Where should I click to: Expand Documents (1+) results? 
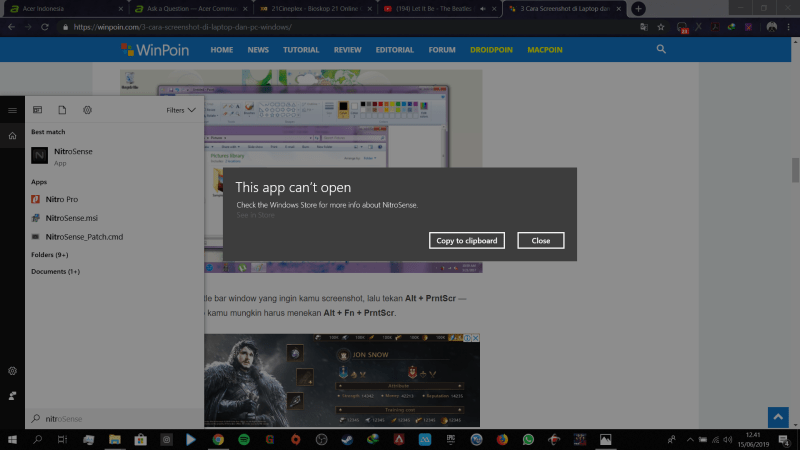click(56, 271)
